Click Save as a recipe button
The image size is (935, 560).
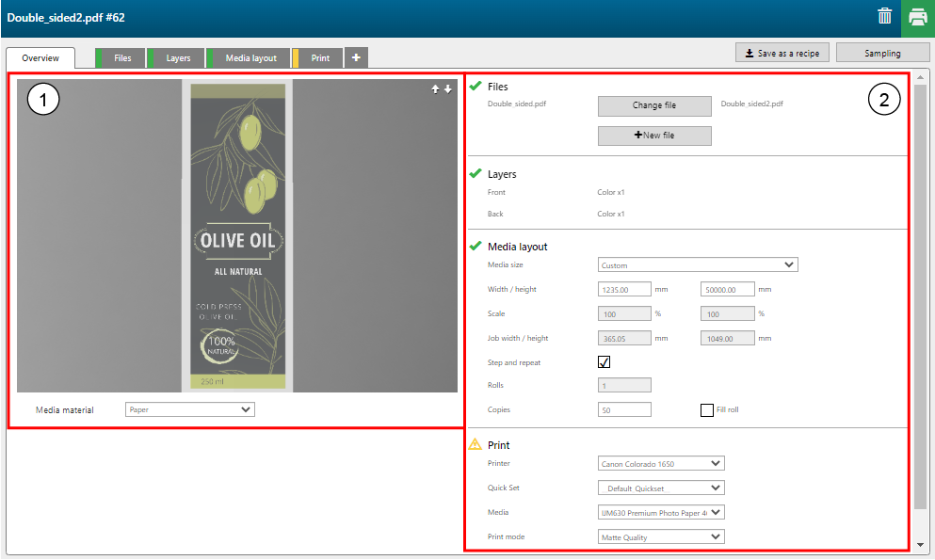tap(782, 53)
